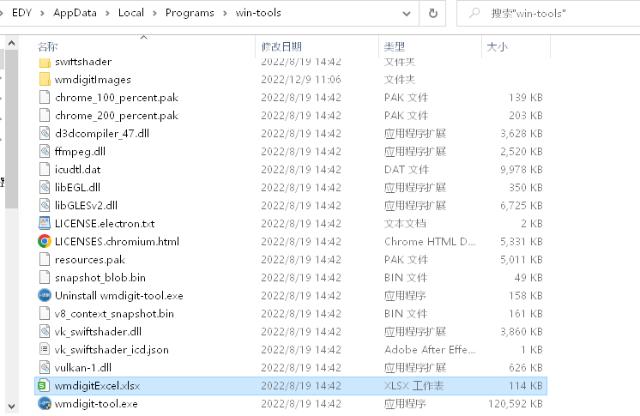The height and width of the screenshot is (416, 640).
Task: Select the wmdigitExcel.xlsx spreadsheet icon
Action: [x=44, y=384]
